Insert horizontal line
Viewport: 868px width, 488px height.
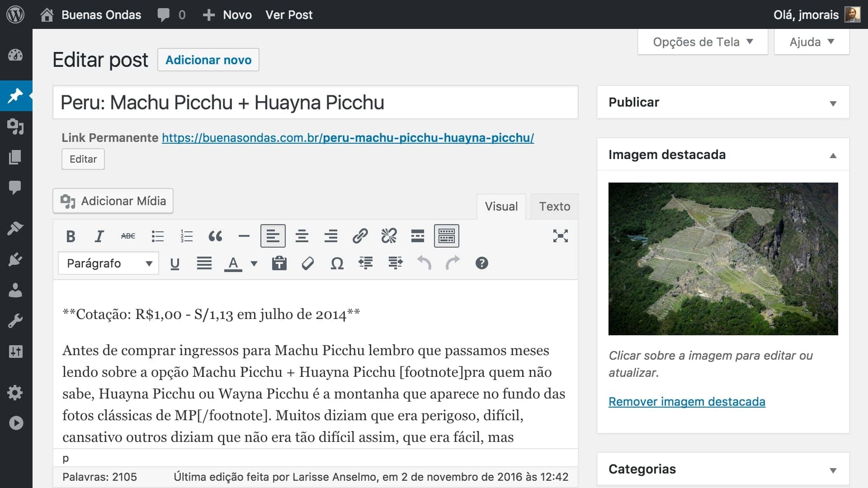(x=244, y=236)
